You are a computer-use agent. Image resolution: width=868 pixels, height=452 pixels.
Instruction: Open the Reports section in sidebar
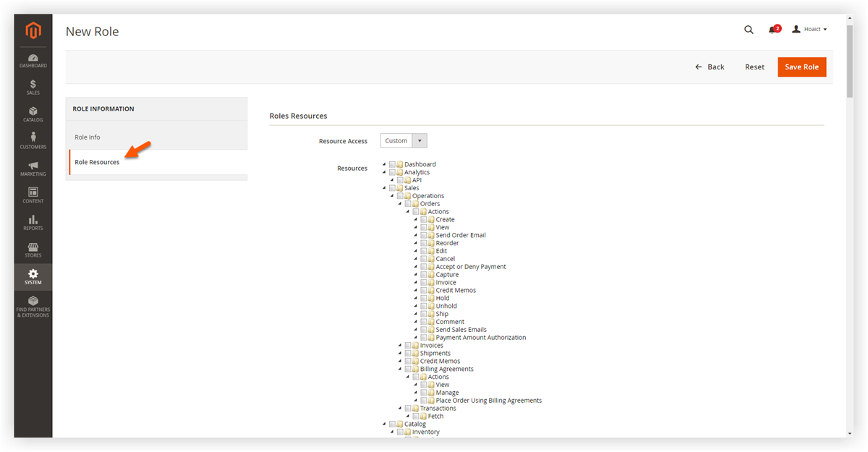[x=33, y=223]
